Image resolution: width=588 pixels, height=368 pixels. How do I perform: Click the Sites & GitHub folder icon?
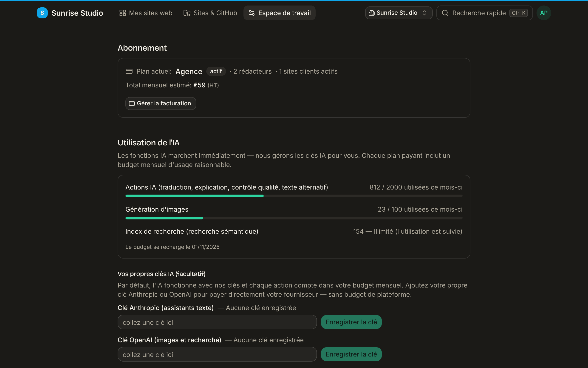tap(187, 13)
